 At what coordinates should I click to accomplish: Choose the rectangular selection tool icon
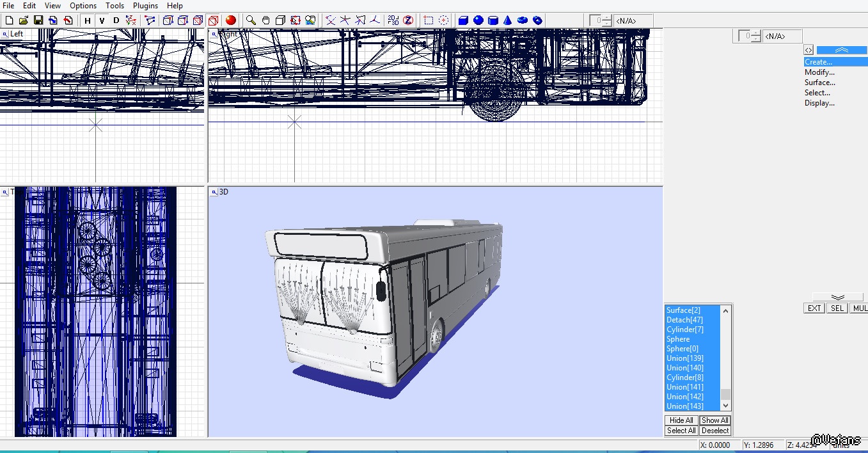pyautogui.click(x=429, y=20)
